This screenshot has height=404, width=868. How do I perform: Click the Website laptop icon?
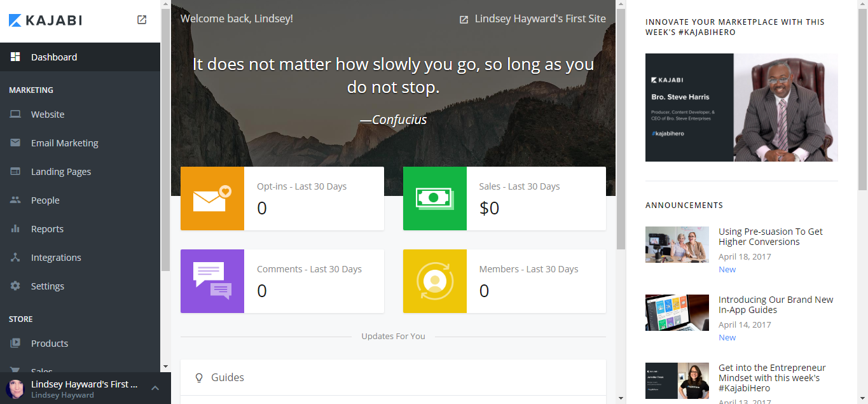click(x=15, y=115)
